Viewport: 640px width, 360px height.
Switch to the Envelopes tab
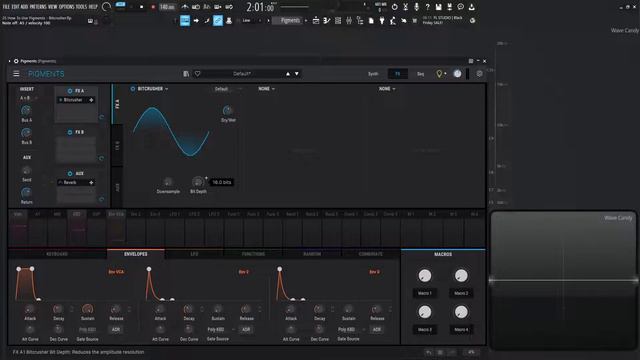[x=136, y=254]
